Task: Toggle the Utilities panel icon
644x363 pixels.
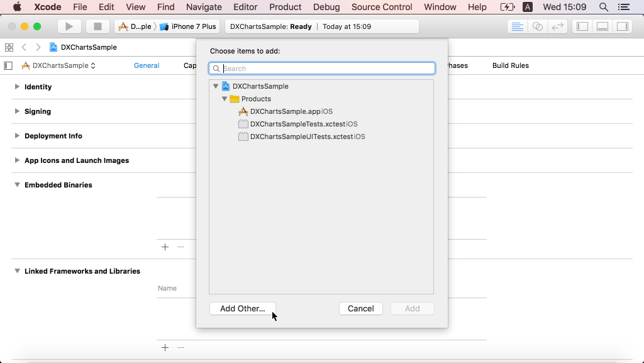Action: point(623,26)
